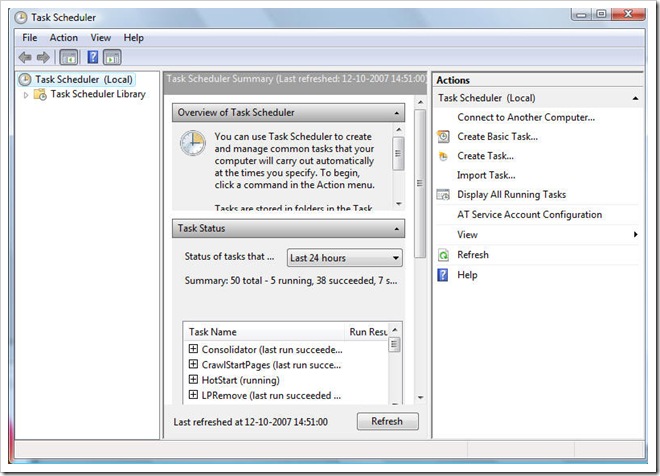Viewport: 660px width, 476px height.
Task: Open the Action menu
Action: [64, 38]
